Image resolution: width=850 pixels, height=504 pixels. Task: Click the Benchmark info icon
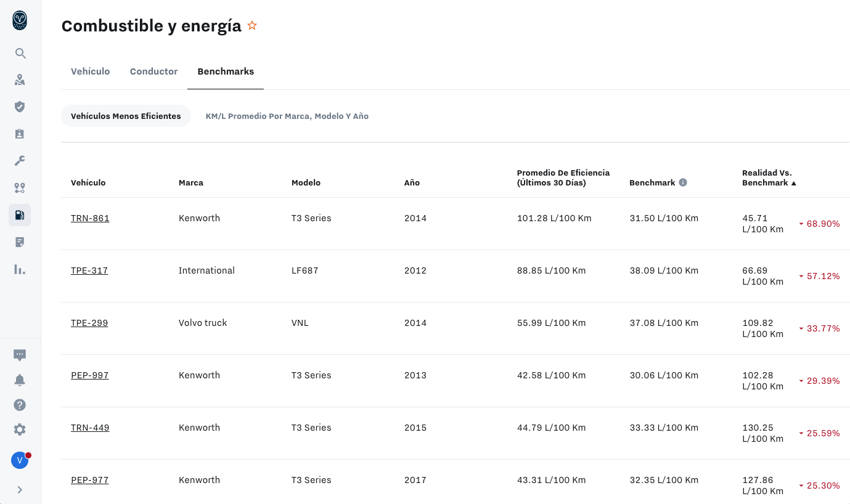pos(683,182)
